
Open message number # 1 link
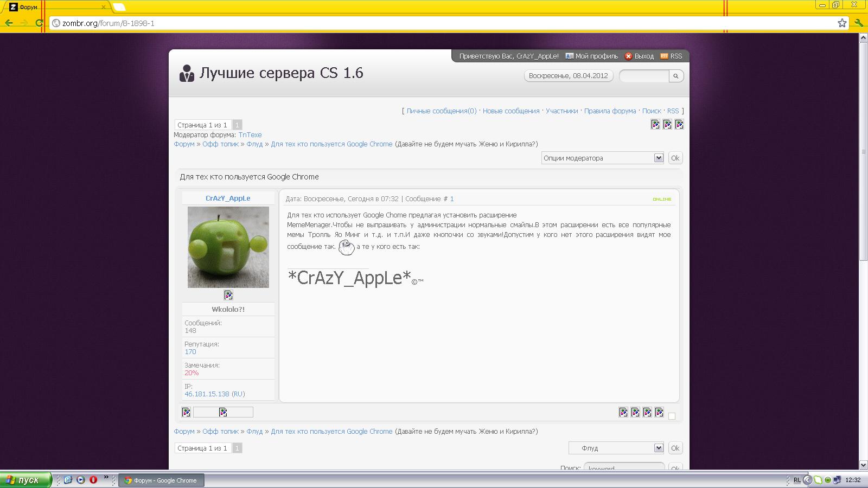(452, 198)
